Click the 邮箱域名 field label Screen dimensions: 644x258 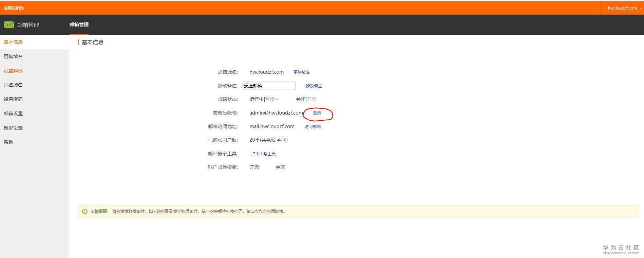[x=228, y=72]
